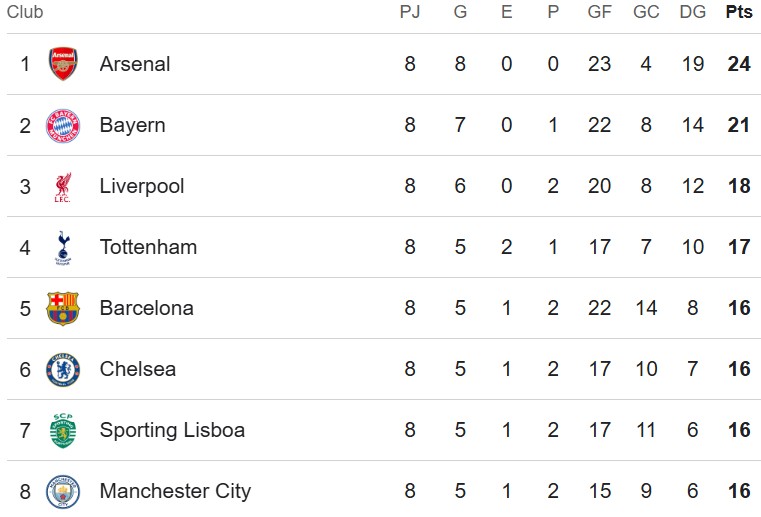The height and width of the screenshot is (517, 761).
Task: Click the Arsenal club crest icon
Action: click(63, 64)
